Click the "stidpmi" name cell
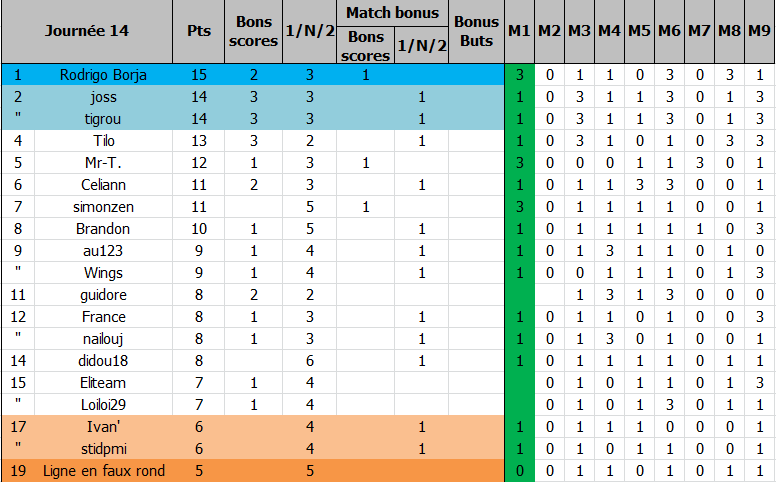Viewport: 776px width, 482px height. point(104,448)
